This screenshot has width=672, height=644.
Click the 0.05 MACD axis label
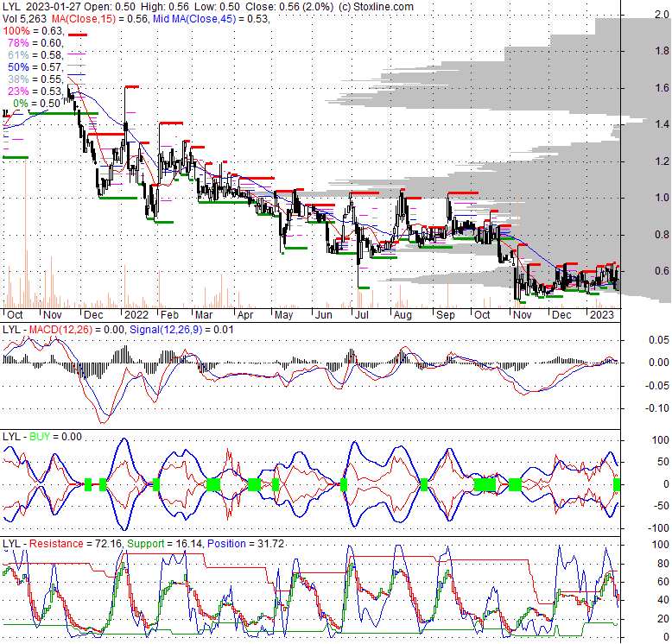659,340
